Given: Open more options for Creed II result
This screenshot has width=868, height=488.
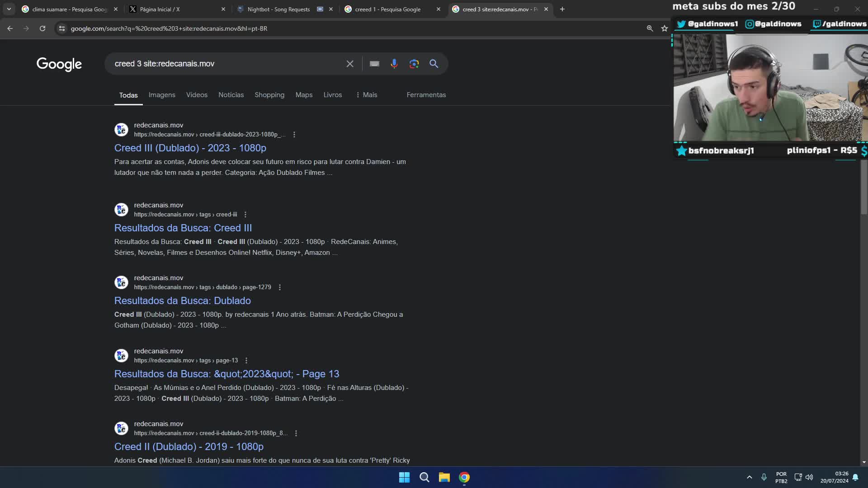Looking at the screenshot, I should 296,433.
